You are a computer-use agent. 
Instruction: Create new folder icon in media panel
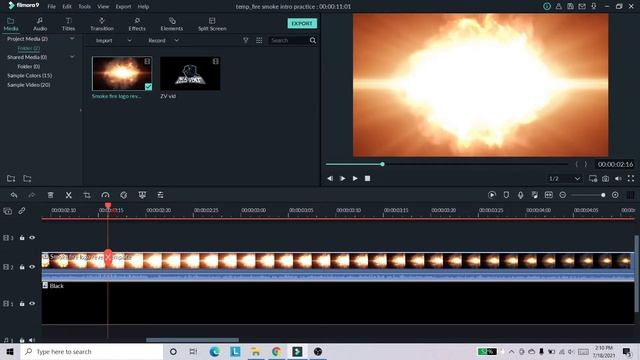[x=11, y=178]
